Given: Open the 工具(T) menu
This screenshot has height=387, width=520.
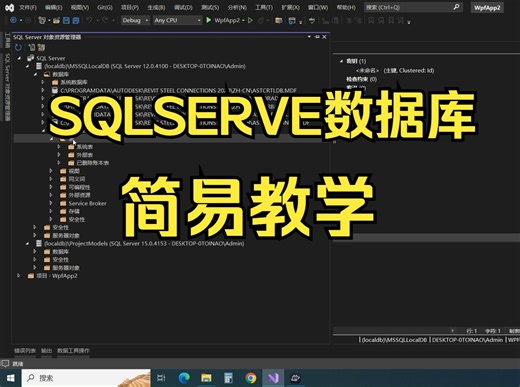Looking at the screenshot, I should (264, 7).
